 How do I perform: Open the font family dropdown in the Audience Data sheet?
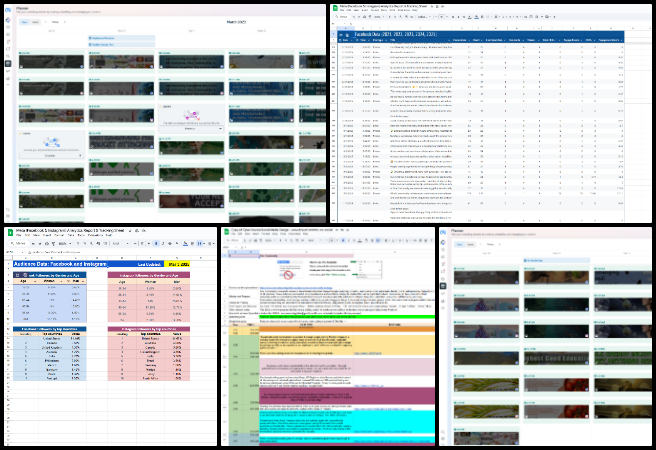pyautogui.click(x=117, y=243)
